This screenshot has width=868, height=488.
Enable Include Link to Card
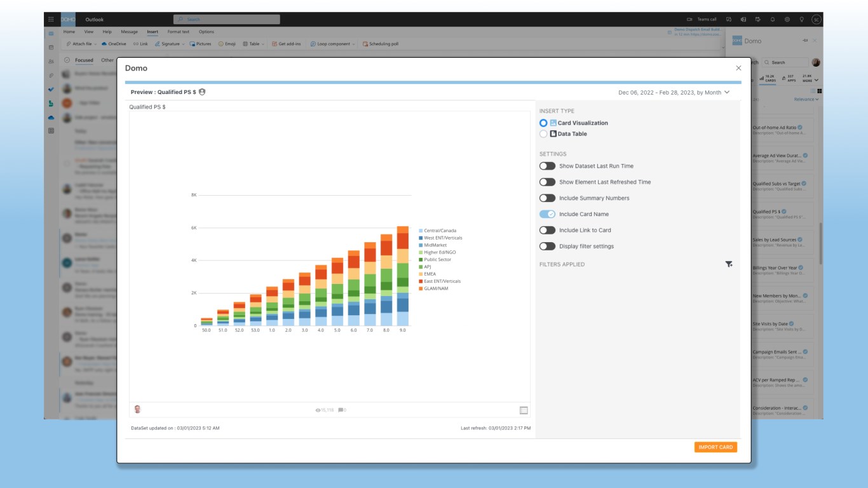(547, 230)
